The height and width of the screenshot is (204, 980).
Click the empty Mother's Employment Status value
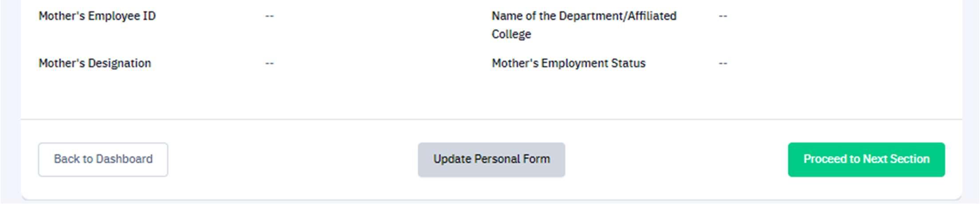click(x=723, y=63)
